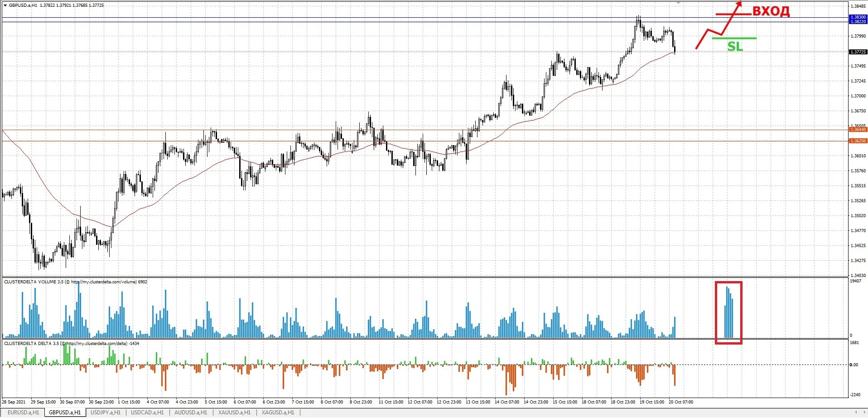Screen dimensions: 868x418
Task: Switch to the EURUSD.a,H1 chart tab
Action: (23, 413)
